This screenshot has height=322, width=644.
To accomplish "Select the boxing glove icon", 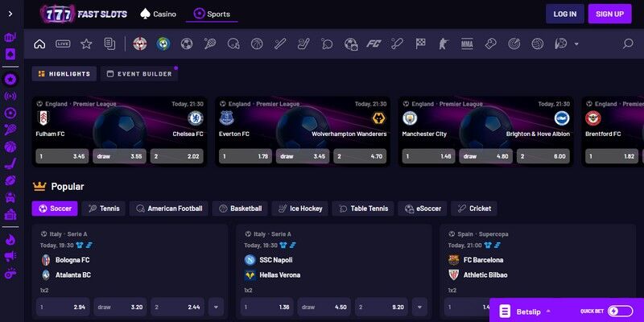I will pos(490,43).
